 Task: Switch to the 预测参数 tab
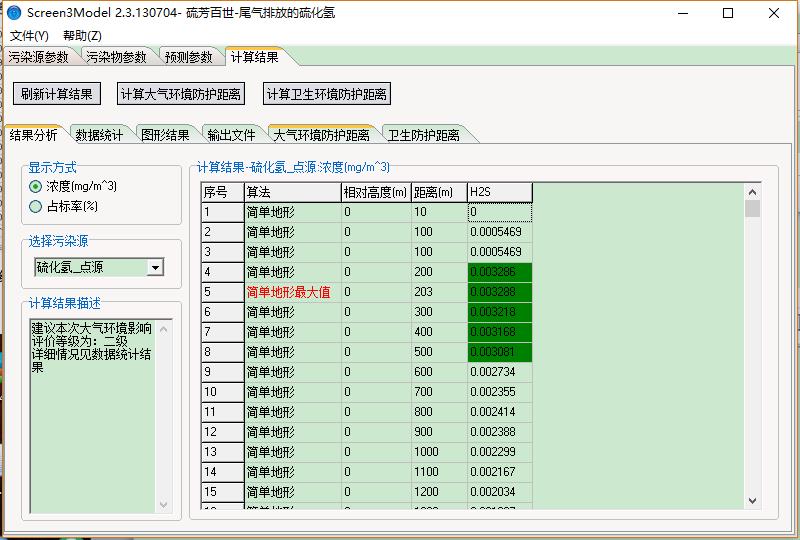point(189,57)
